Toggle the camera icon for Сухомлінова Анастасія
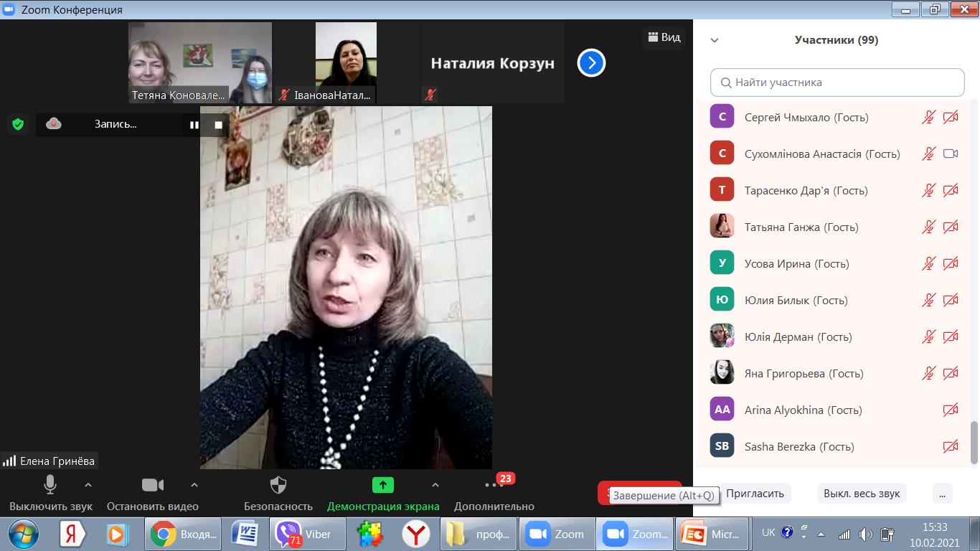This screenshot has width=980, height=551. 951,154
